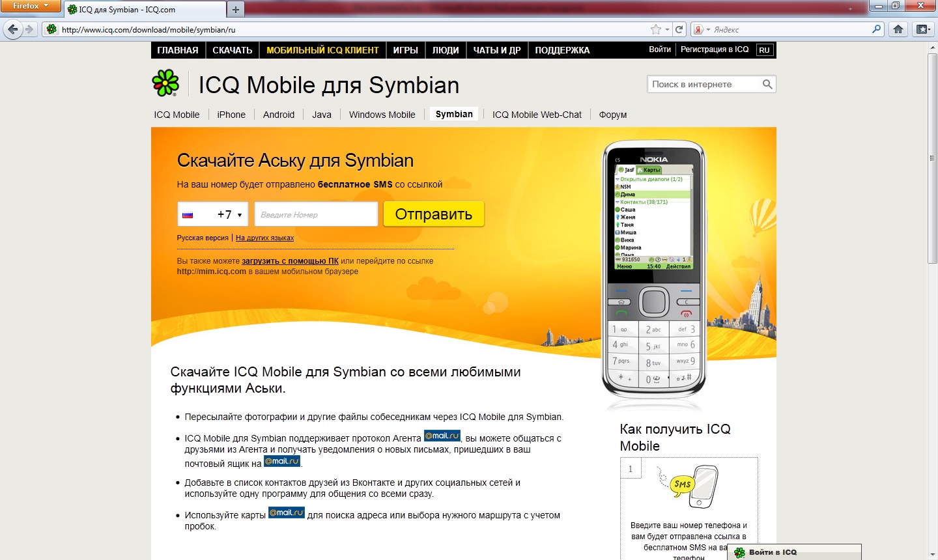Image resolution: width=938 pixels, height=560 pixels.
Task: Click the 'Введите Номер' phone field
Action: tap(316, 214)
